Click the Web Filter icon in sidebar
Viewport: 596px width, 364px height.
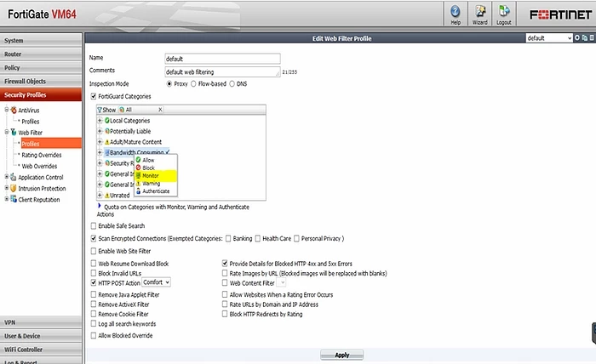tap(14, 132)
